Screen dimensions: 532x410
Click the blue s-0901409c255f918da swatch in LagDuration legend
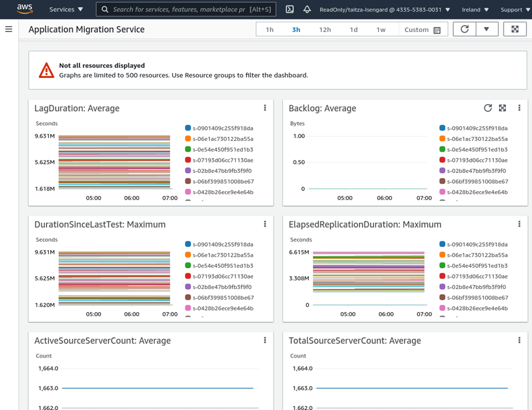188,128
